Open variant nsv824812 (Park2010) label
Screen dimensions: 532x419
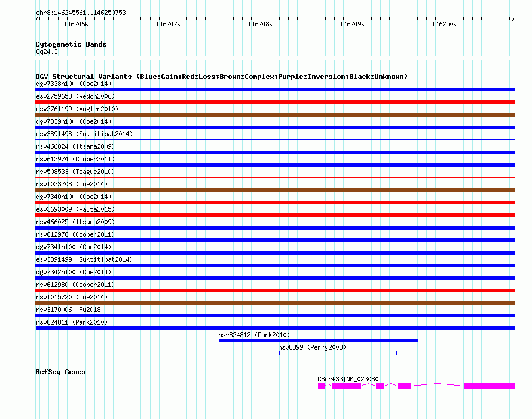pyautogui.click(x=254, y=335)
